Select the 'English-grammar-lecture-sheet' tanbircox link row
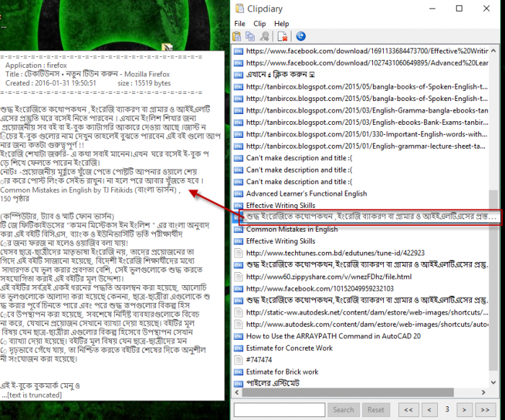This screenshot has height=420, width=505. click(x=361, y=146)
